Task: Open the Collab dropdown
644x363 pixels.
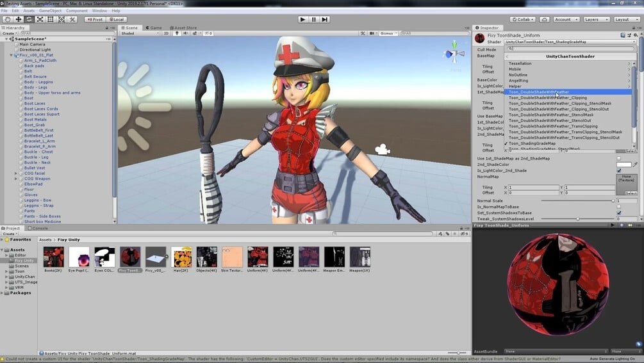Action: 522,19
